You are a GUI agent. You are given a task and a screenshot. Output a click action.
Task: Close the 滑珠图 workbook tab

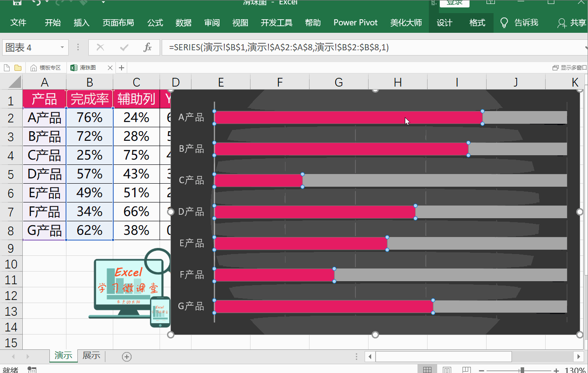(110, 68)
